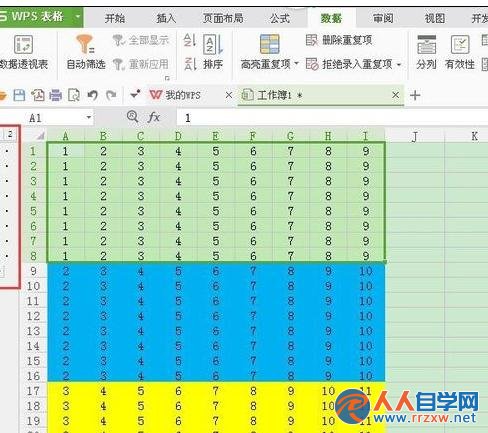Sort ascending with the A-Z icon
Image resolution: width=488 pixels, height=433 pixels.
tap(190, 40)
